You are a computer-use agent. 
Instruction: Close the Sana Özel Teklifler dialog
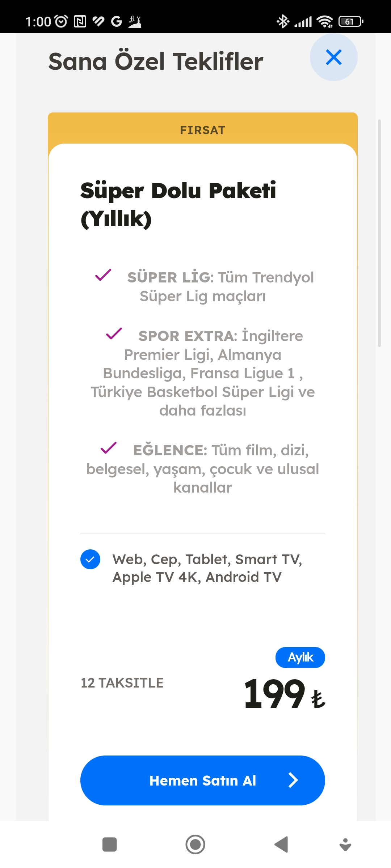333,57
